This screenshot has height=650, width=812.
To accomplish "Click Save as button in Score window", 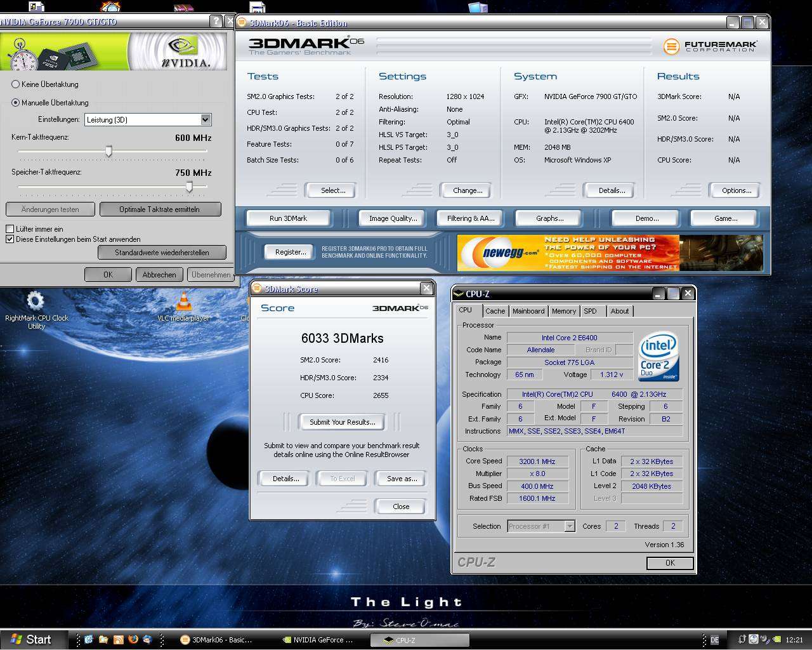I will (402, 479).
